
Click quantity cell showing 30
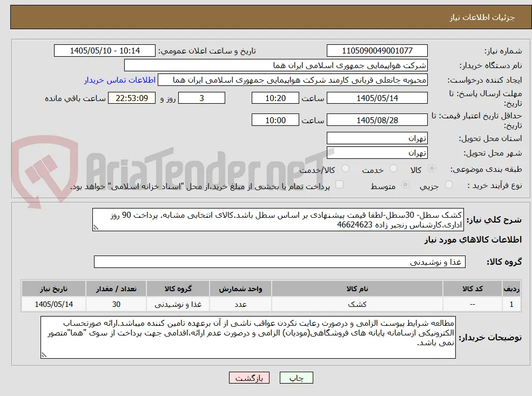[x=116, y=304]
